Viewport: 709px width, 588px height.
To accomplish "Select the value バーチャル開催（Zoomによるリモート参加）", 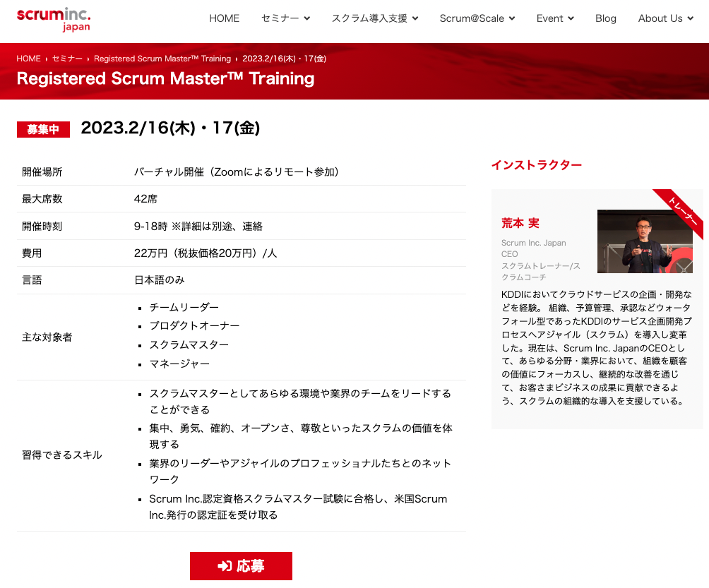I will tap(237, 172).
